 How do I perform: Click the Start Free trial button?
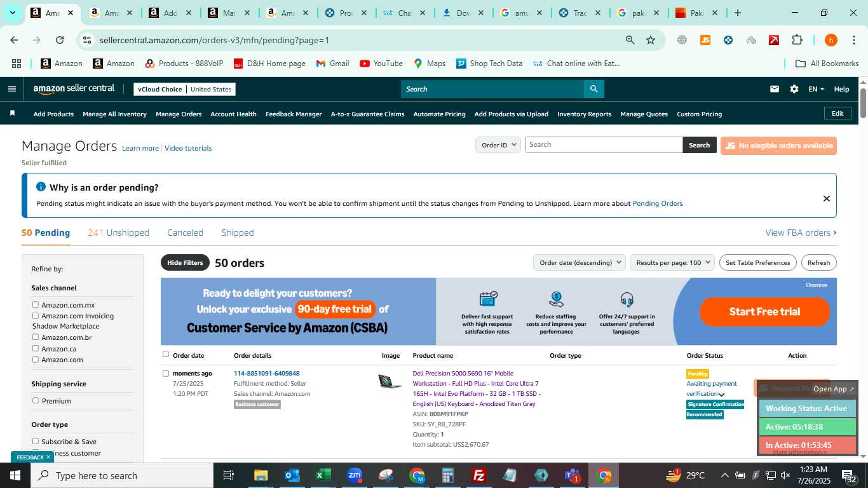click(764, 311)
